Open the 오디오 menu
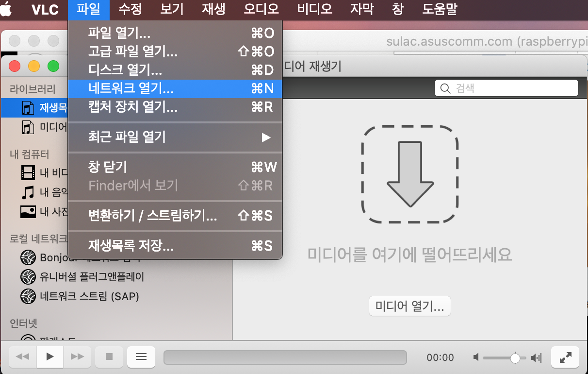Image resolution: width=588 pixels, height=374 pixels. coord(261,9)
